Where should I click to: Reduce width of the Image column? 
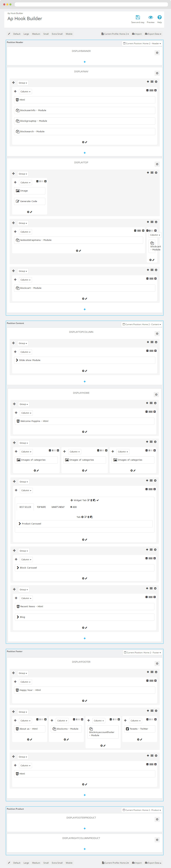[x=37, y=181]
